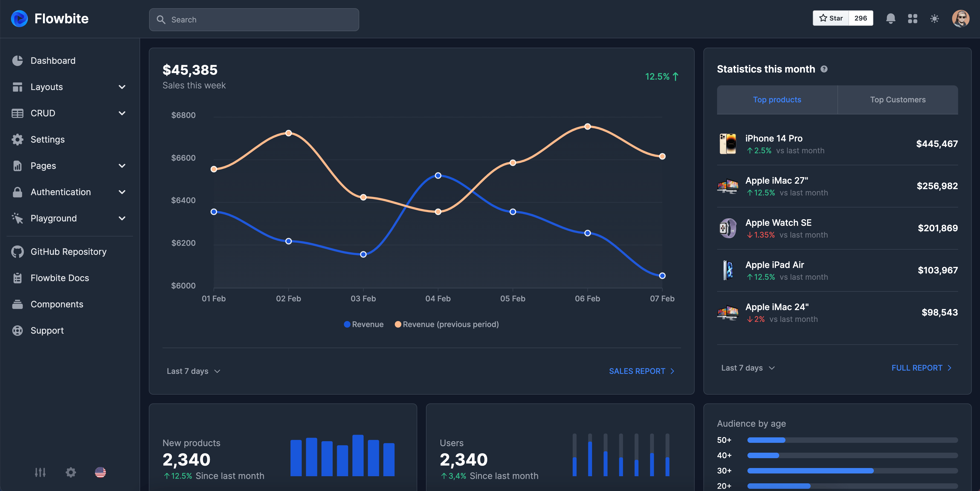The height and width of the screenshot is (491, 980).
Task: Click the sliders icon in sidebar footer
Action: pos(40,472)
